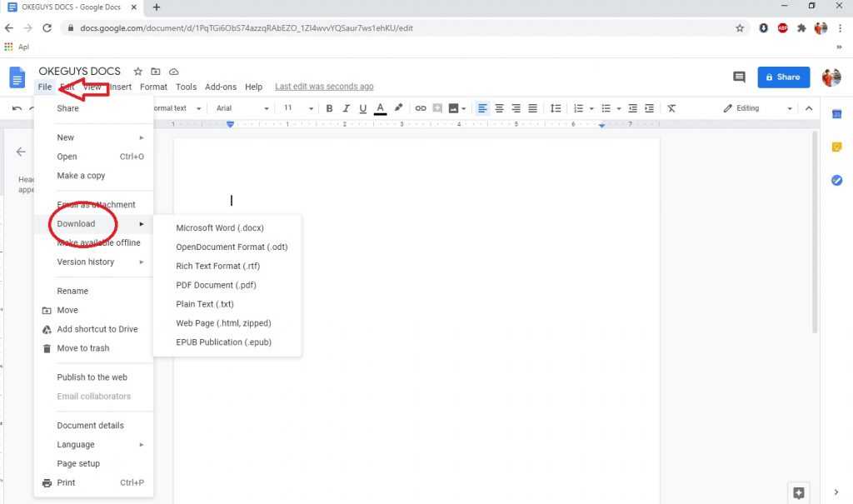This screenshot has width=853, height=504.
Task: Align text to the right
Action: click(x=516, y=108)
